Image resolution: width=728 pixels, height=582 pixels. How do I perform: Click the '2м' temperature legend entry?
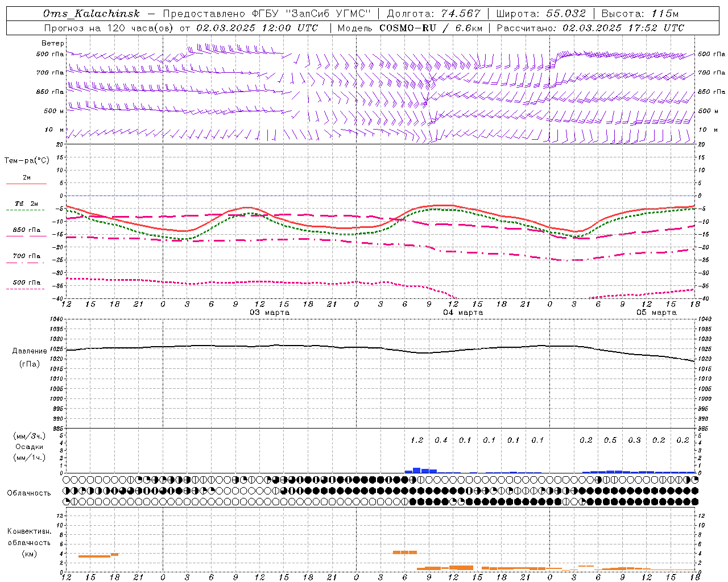27,178
